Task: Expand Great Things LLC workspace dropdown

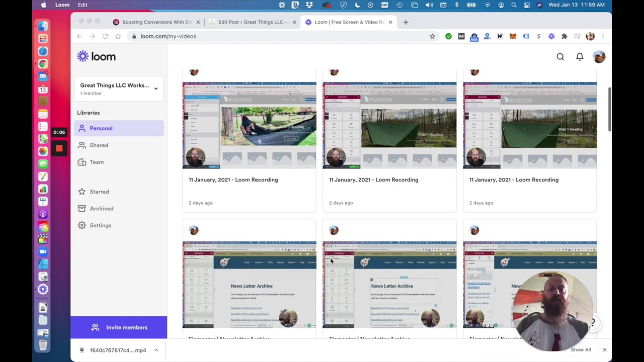Action: [x=155, y=88]
